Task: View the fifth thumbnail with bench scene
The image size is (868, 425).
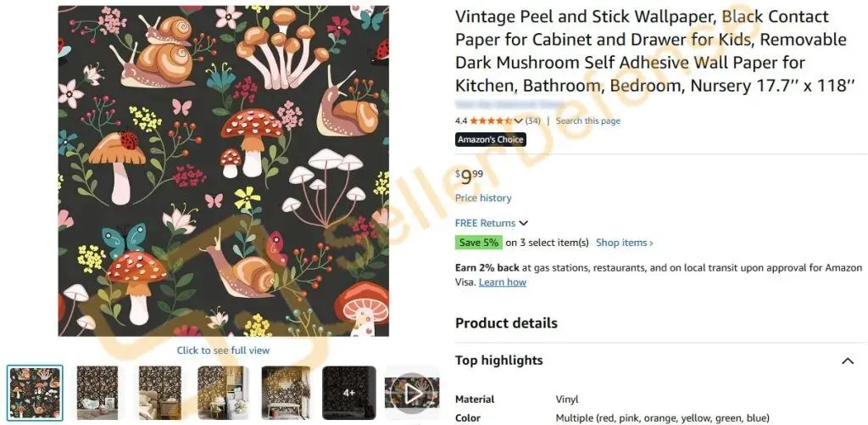Action: click(x=286, y=393)
